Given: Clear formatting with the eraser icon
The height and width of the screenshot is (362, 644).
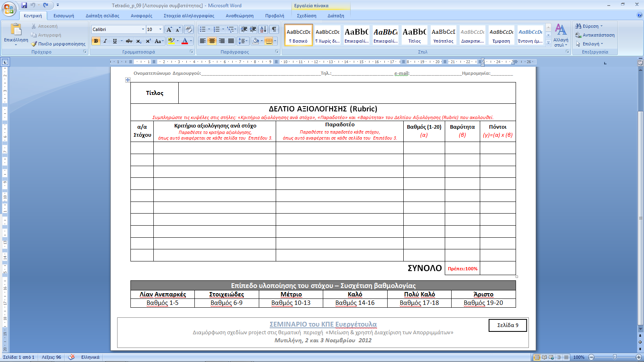Looking at the screenshot, I should pos(188,29).
